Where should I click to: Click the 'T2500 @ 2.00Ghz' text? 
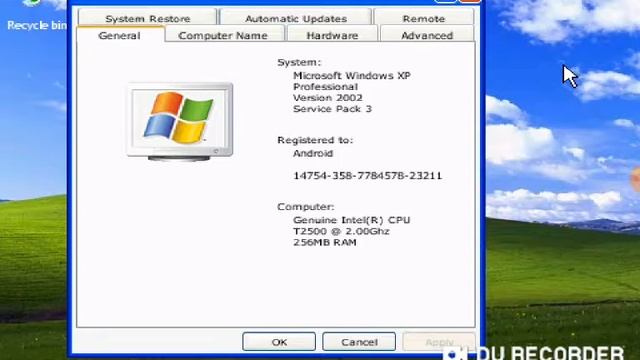click(341, 231)
